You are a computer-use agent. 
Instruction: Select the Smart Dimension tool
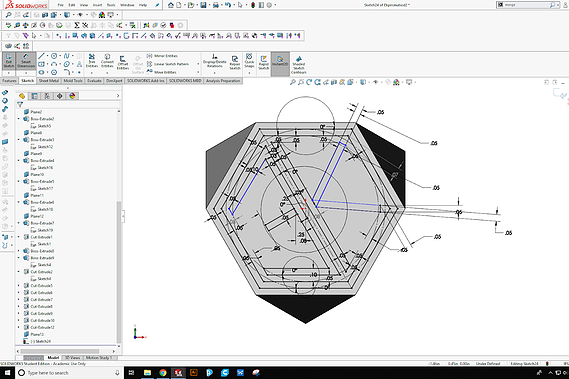click(26, 61)
